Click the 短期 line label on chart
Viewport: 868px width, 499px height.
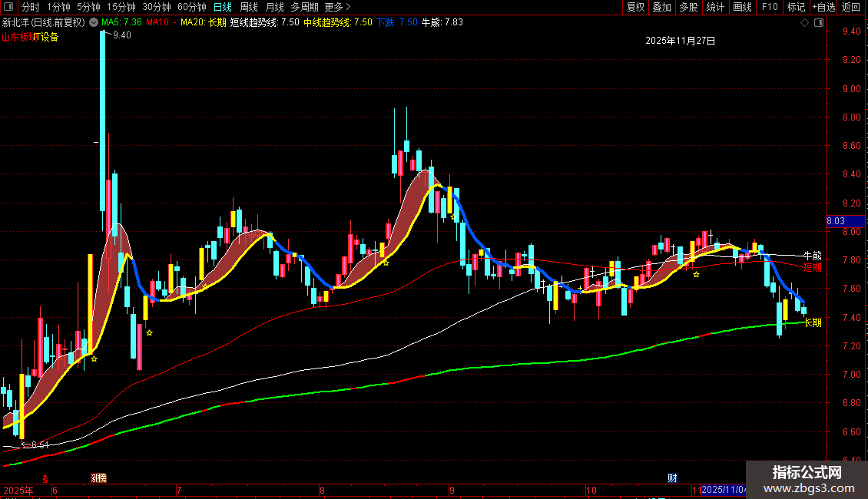813,268
